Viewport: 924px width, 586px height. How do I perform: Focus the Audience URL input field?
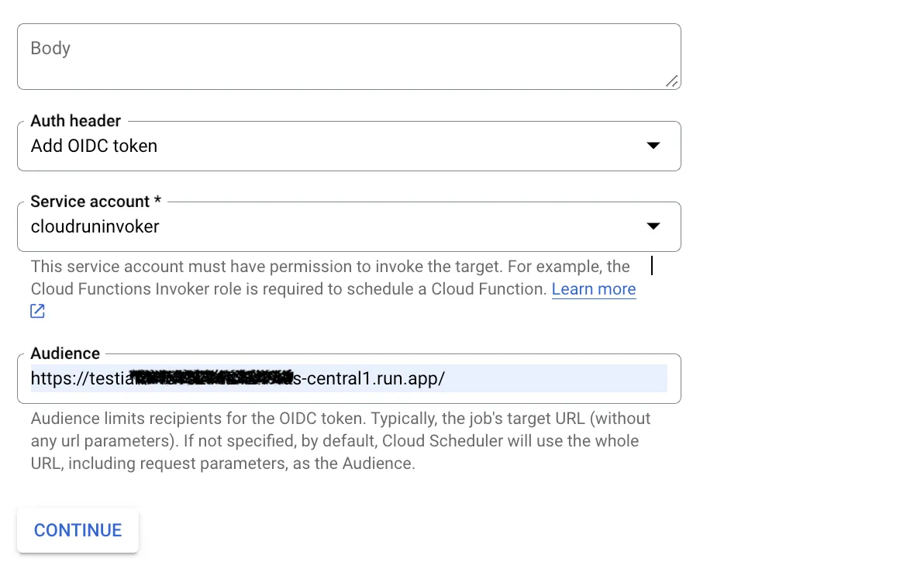pos(543,378)
